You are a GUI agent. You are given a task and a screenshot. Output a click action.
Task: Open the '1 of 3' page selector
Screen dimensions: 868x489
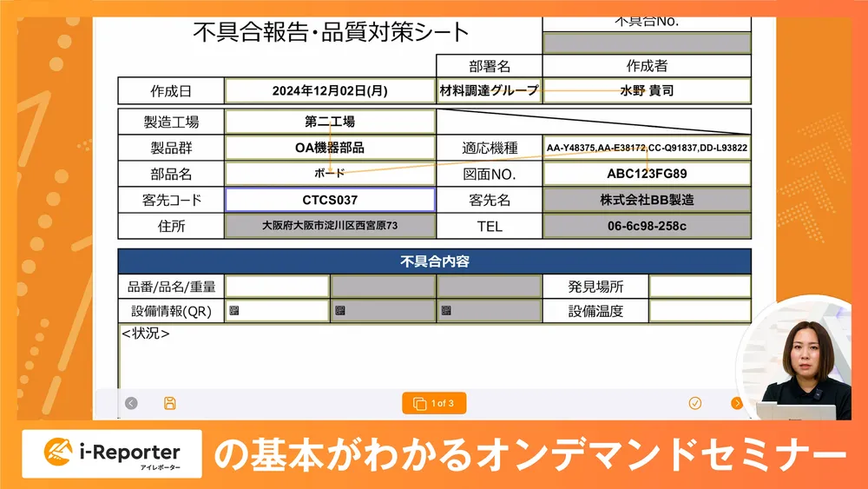tap(434, 403)
